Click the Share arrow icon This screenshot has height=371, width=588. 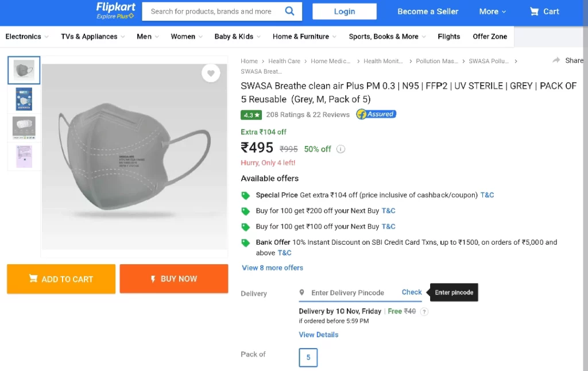556,60
